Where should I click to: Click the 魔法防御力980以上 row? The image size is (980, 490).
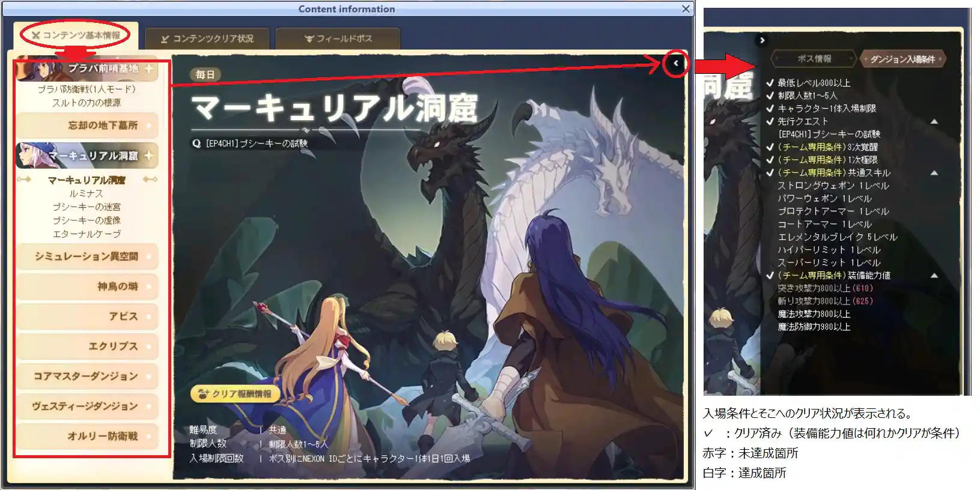pos(814,327)
